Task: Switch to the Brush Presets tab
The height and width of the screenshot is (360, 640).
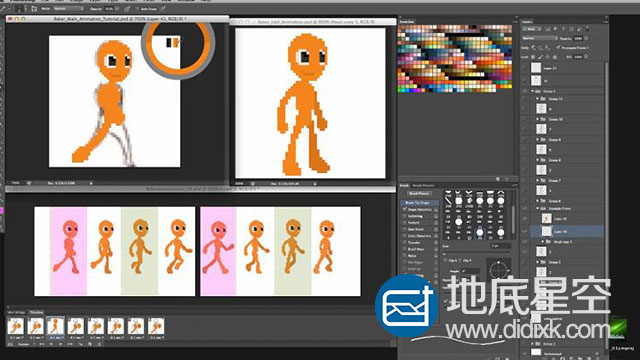Action: click(423, 185)
